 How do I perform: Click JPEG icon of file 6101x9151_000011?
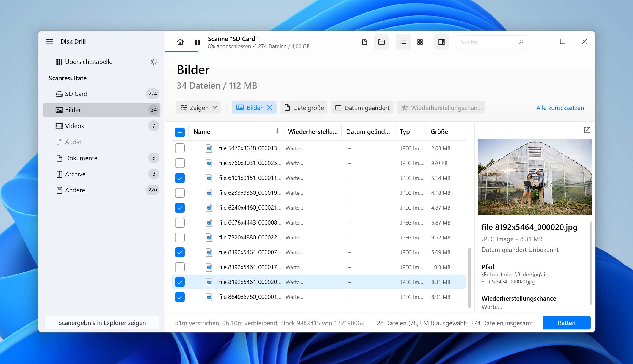pyautogui.click(x=209, y=178)
